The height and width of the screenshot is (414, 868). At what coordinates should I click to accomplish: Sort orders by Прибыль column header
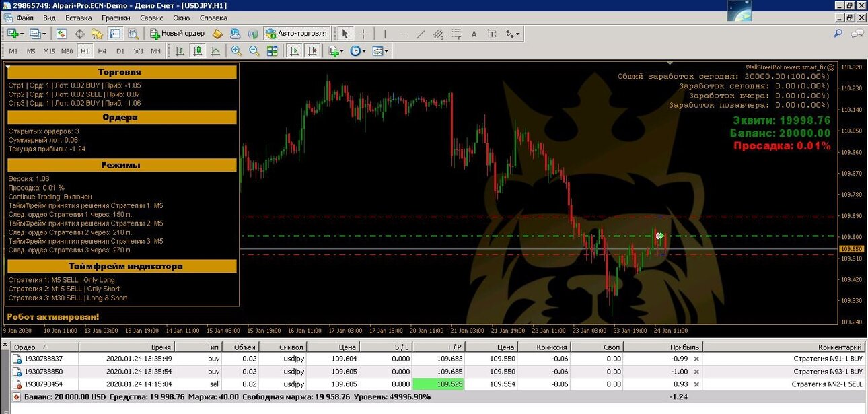click(x=663, y=347)
